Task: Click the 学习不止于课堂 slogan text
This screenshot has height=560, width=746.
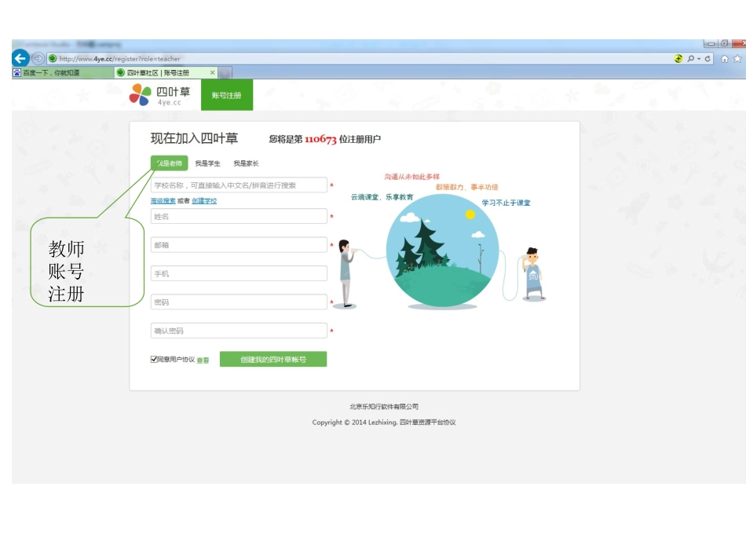Action: (506, 203)
